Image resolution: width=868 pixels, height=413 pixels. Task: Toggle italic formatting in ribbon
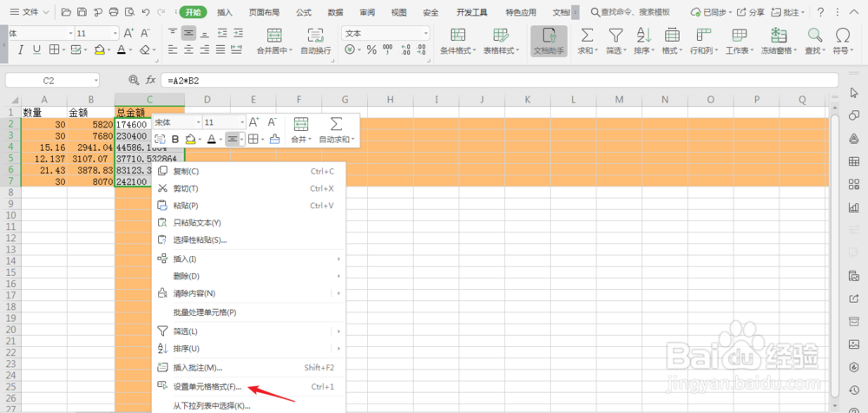21,49
